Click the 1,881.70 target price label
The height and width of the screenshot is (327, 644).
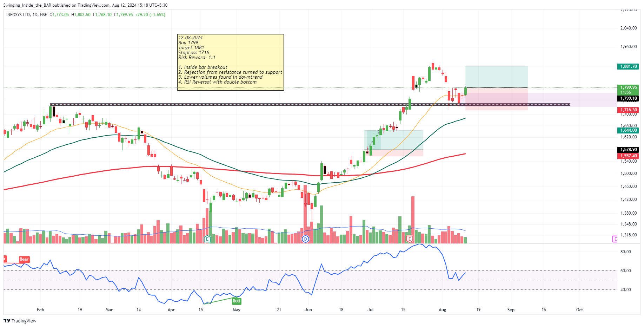pyautogui.click(x=628, y=66)
